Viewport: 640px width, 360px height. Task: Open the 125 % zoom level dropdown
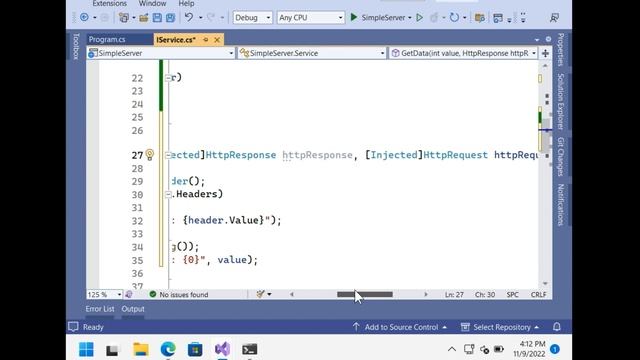tap(104, 294)
